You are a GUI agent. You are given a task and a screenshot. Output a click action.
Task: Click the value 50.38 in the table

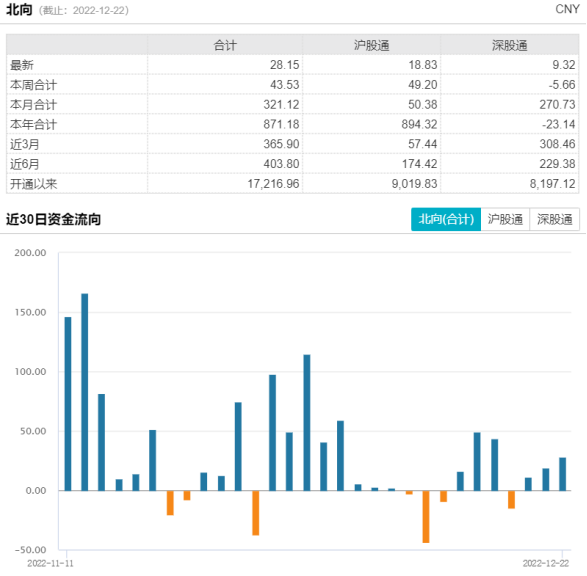coord(423,104)
